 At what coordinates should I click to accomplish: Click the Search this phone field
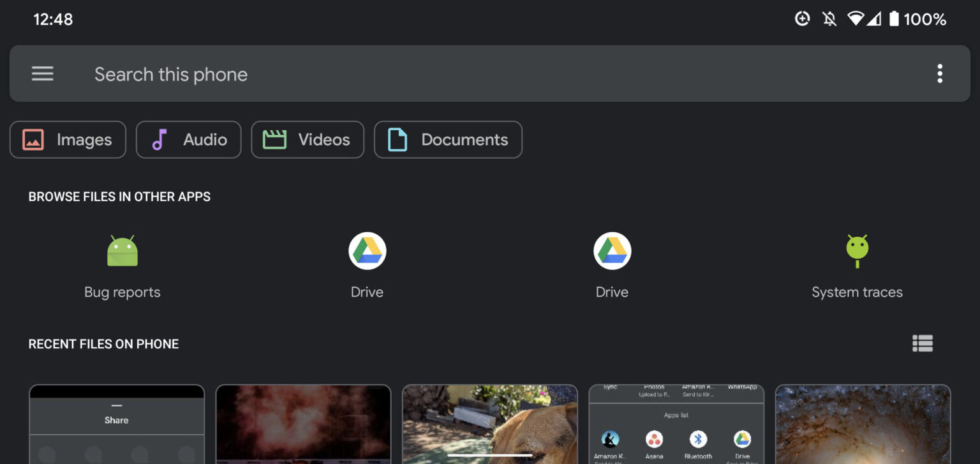tap(447, 74)
